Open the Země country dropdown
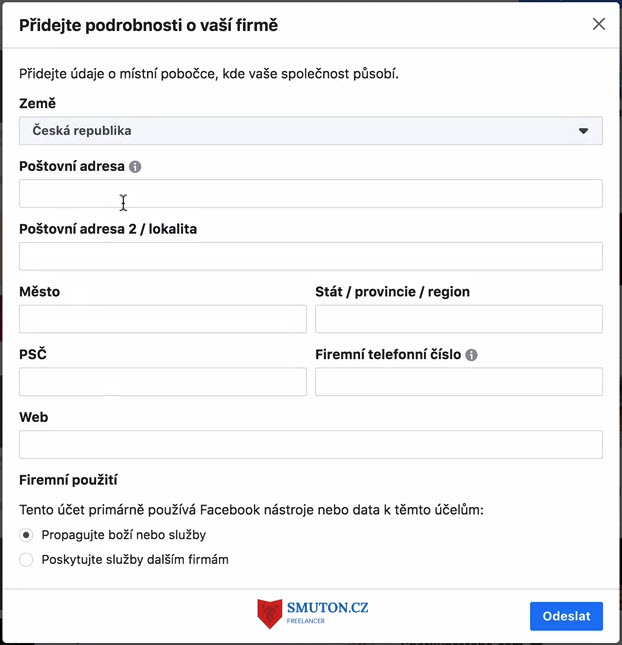 tap(311, 131)
